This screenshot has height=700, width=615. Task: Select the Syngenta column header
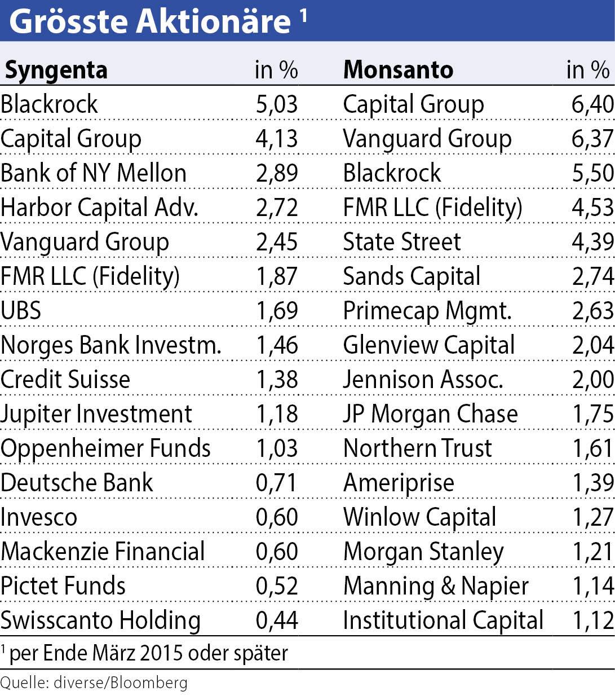click(x=56, y=70)
